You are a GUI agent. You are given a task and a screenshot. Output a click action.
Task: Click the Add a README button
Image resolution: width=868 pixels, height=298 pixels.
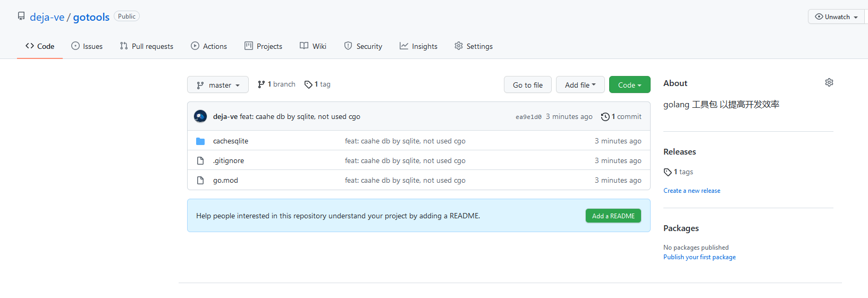[x=613, y=216]
